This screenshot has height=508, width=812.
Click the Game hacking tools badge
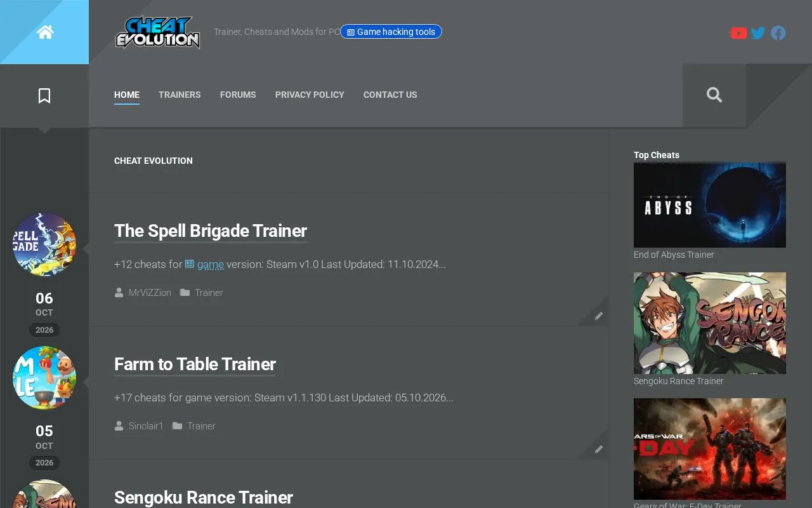(391, 32)
